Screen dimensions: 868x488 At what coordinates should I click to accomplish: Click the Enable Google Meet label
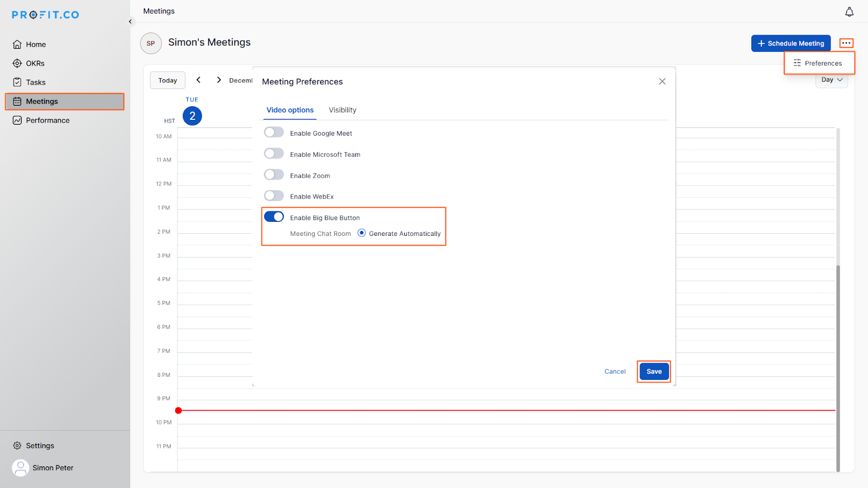[321, 133]
